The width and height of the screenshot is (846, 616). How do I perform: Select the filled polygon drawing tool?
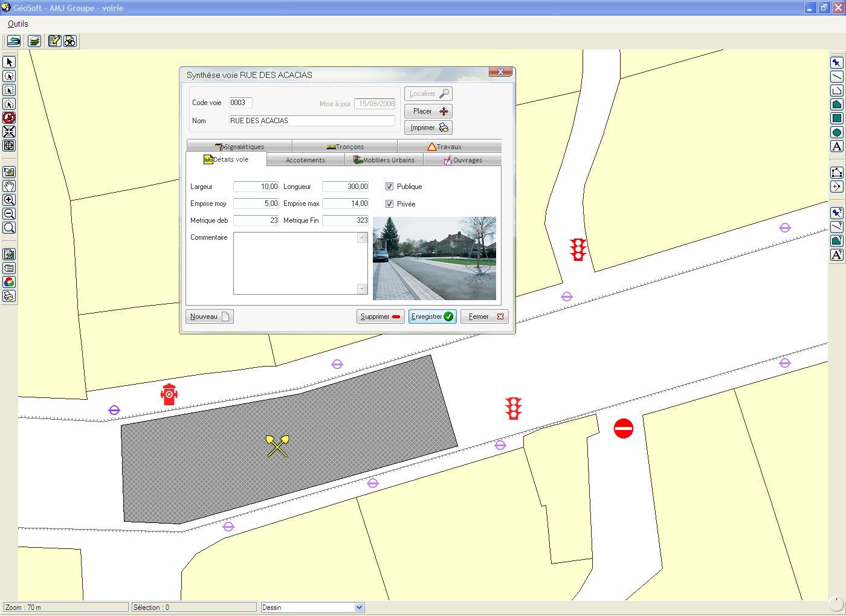(x=836, y=104)
